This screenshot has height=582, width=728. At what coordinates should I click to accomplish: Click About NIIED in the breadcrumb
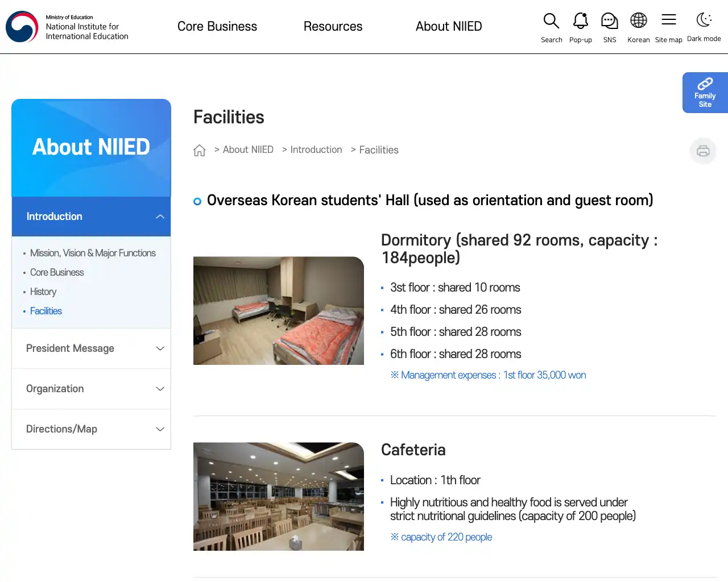click(248, 149)
